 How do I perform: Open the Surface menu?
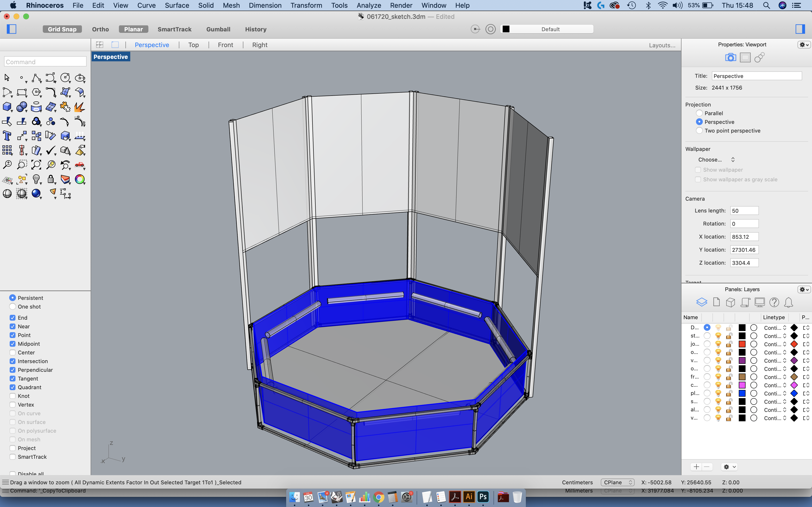[x=177, y=5]
